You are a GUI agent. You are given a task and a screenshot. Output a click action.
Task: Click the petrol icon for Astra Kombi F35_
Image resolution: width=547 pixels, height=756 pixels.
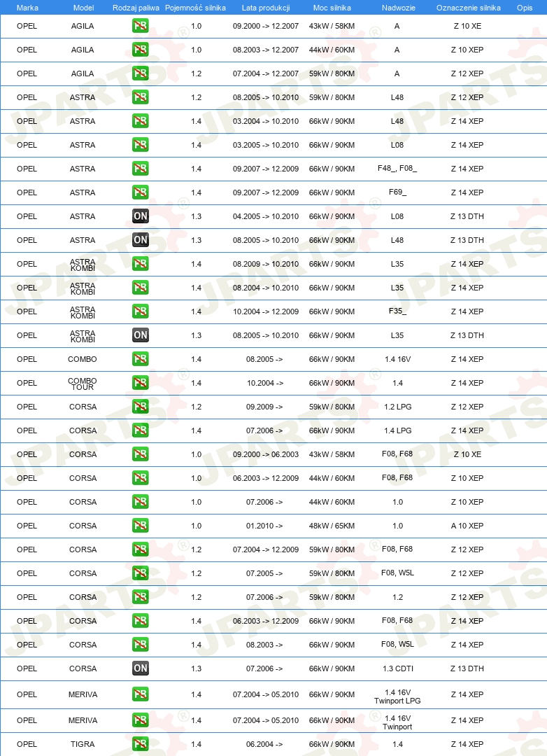click(140, 311)
